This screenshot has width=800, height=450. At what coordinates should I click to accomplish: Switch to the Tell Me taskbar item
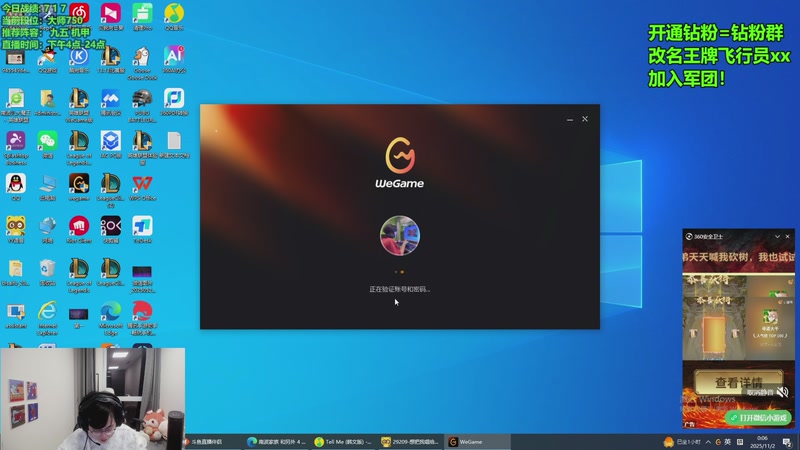tap(343, 442)
